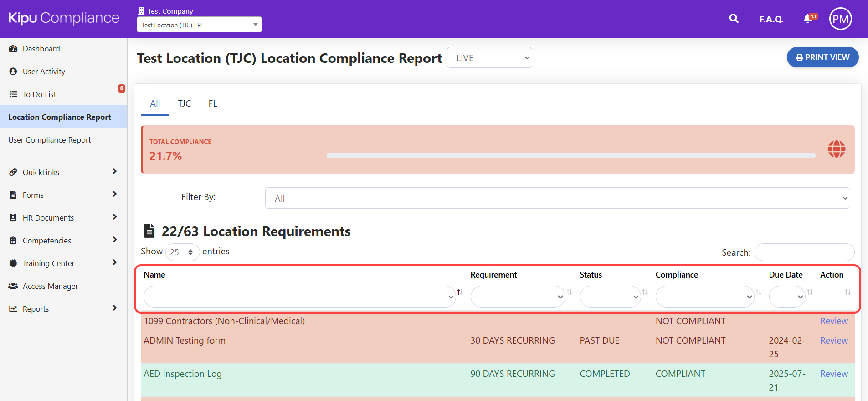The image size is (868, 401).
Task: Open the LIVE report mode dropdown
Action: pyautogui.click(x=489, y=58)
